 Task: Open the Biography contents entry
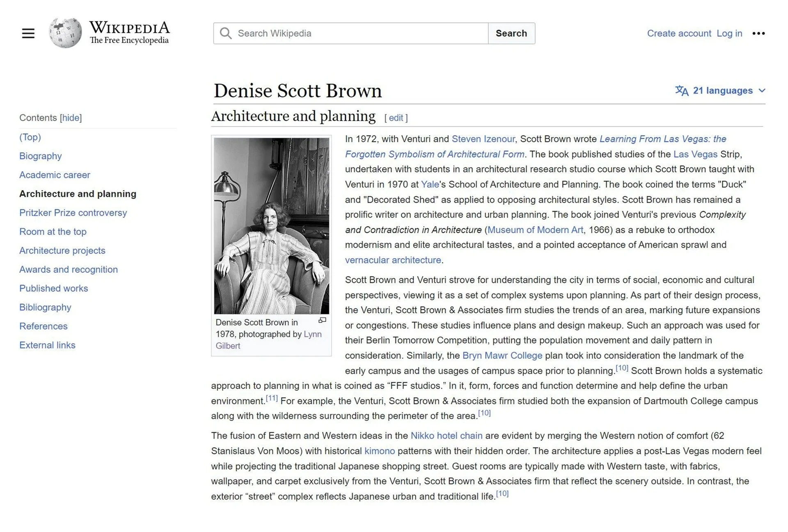pyautogui.click(x=40, y=156)
